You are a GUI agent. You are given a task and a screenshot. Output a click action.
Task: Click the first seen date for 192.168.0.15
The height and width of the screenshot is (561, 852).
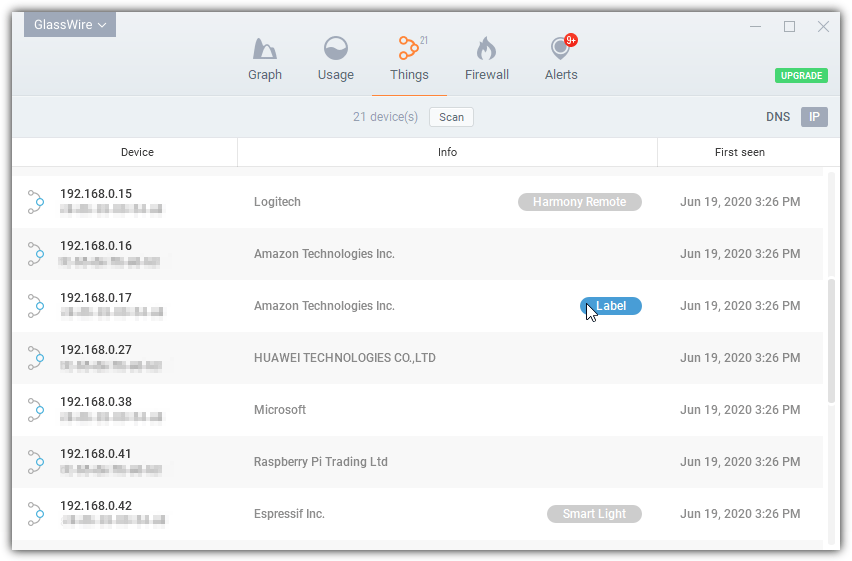click(x=740, y=202)
